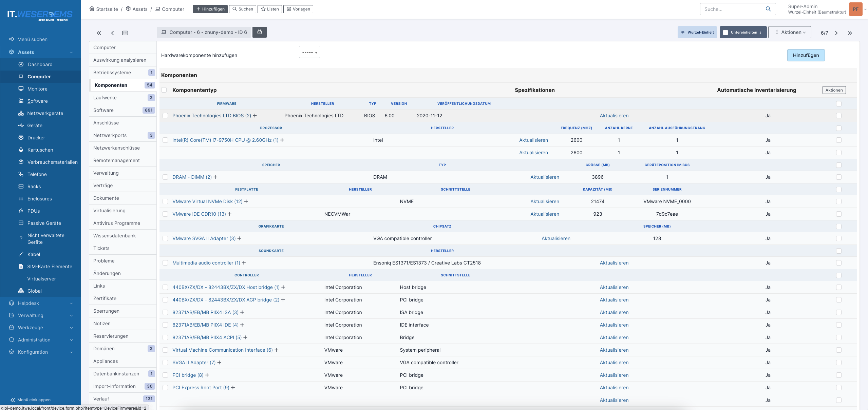Check the Phoenix Technologies LTD BIOS row
Screen dimensions: 868x410
pyautogui.click(x=165, y=116)
